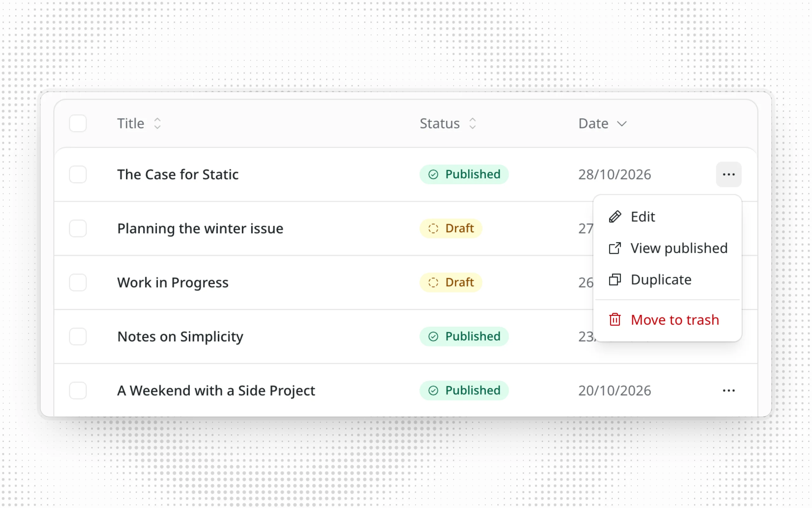Tick the Work in Progress checkbox
Image resolution: width=812 pixels, height=508 pixels.
tap(78, 283)
